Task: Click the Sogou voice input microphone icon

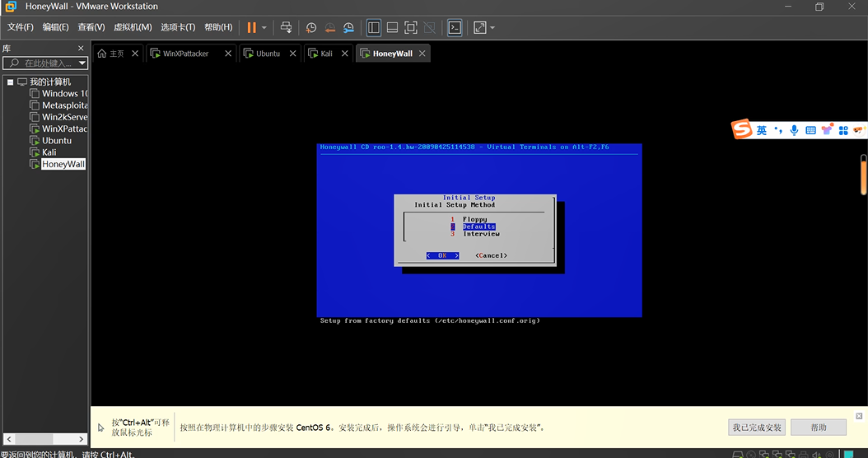Action: click(795, 130)
